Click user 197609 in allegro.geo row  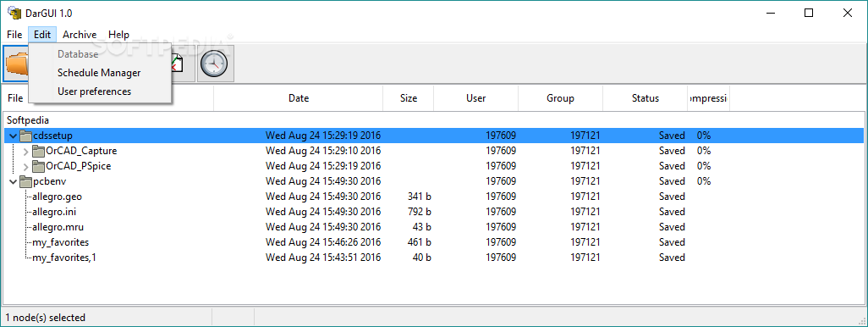(501, 197)
